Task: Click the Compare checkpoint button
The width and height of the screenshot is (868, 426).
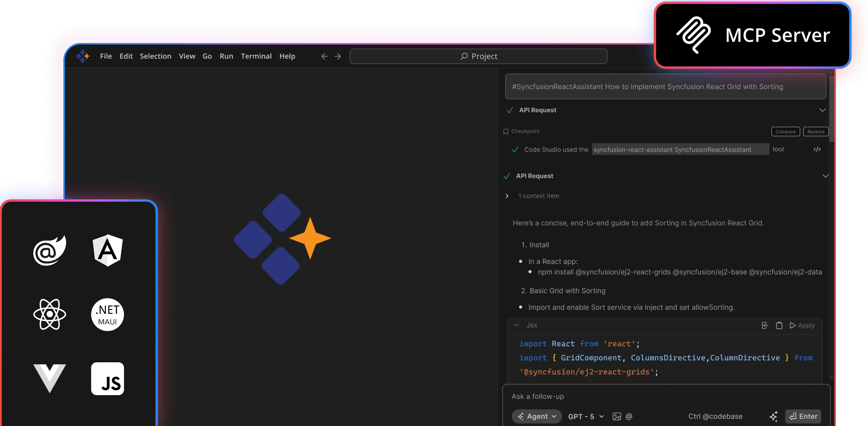Action: point(786,132)
